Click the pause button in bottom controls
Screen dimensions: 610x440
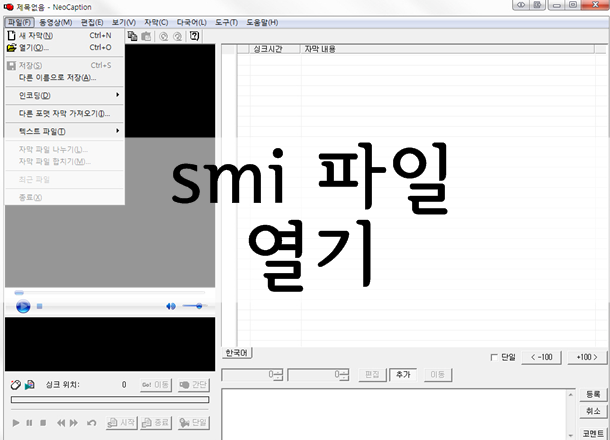[x=29, y=422]
